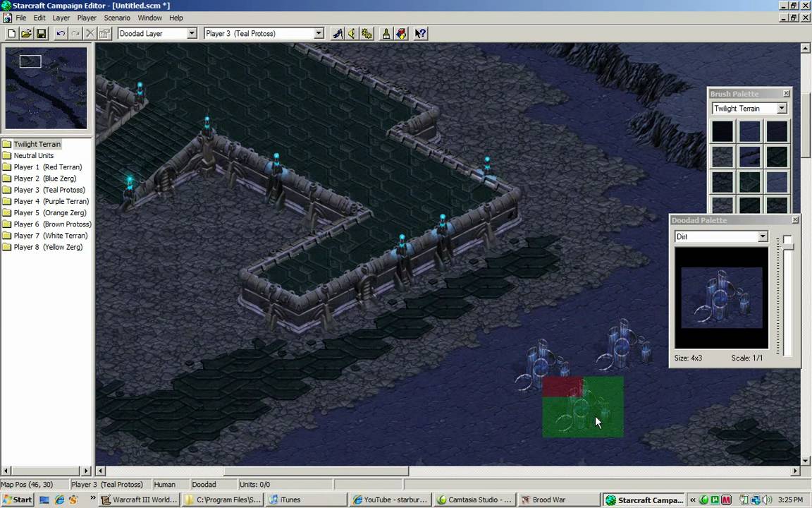Switch to Warcraft III World Editor taskbar button
This screenshot has width=812, height=508.
click(140, 500)
